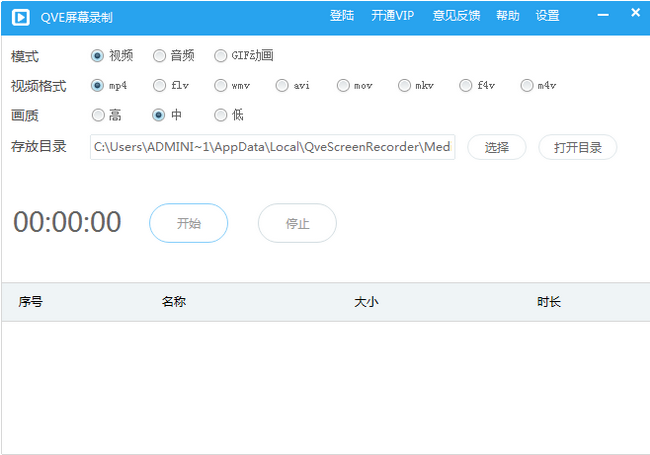This screenshot has width=650, height=455.
Task: Choose mov video format
Action: pyautogui.click(x=354, y=85)
